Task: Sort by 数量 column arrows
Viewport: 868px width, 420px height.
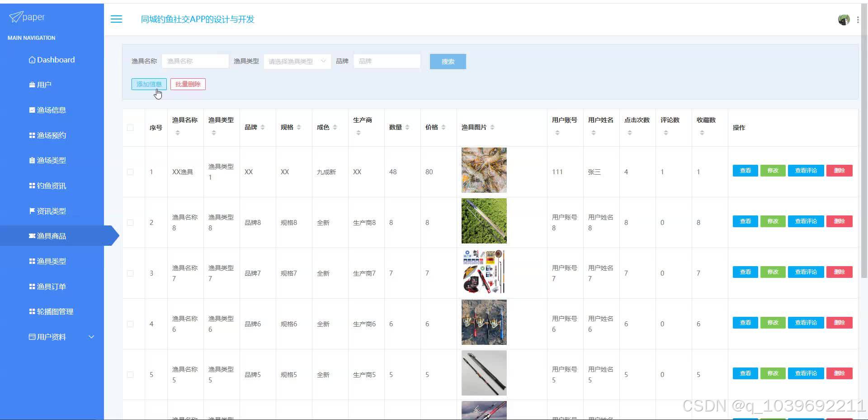Action: [407, 127]
